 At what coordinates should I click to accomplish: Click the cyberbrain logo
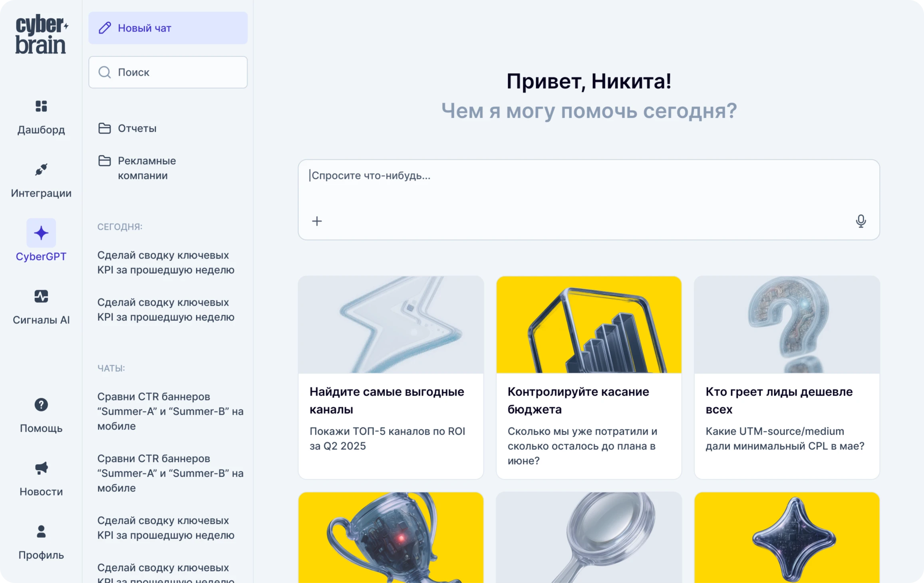[x=41, y=34]
